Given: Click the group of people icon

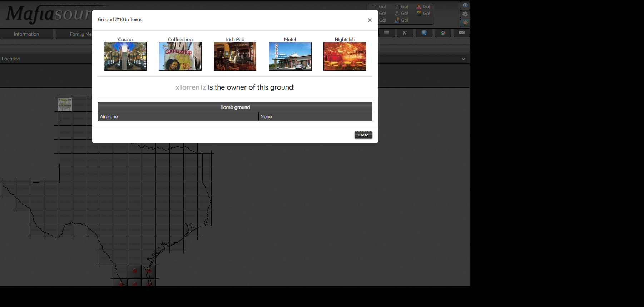Looking at the screenshot, I should click(443, 33).
